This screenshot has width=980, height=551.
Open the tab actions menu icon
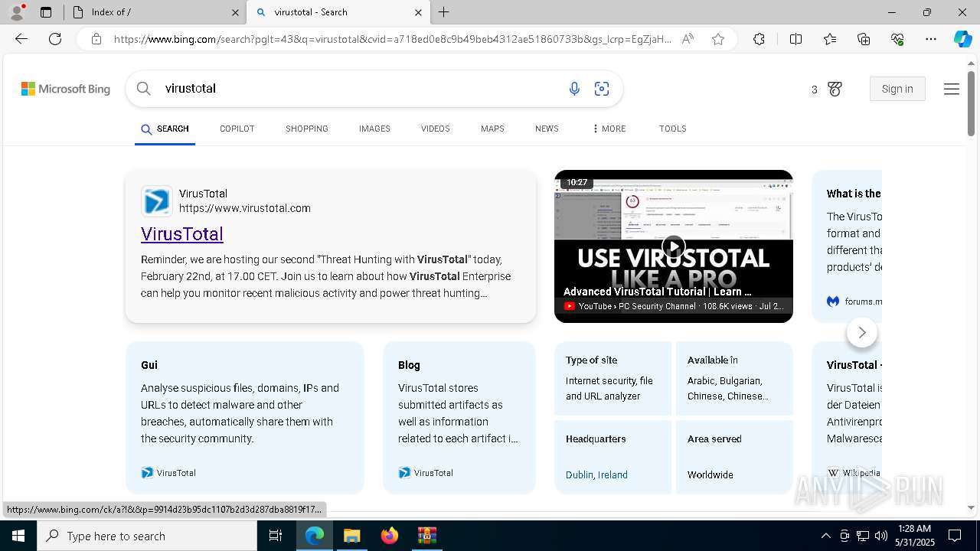coord(46,12)
